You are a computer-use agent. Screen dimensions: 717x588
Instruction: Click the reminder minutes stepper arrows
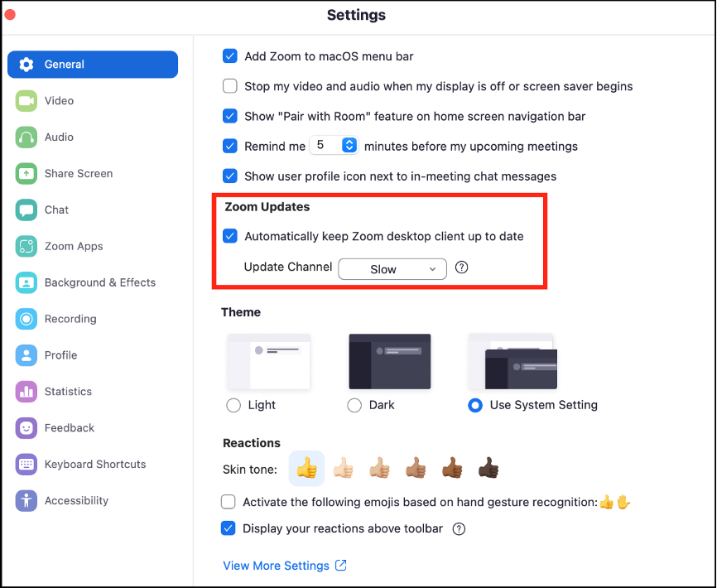coord(349,146)
